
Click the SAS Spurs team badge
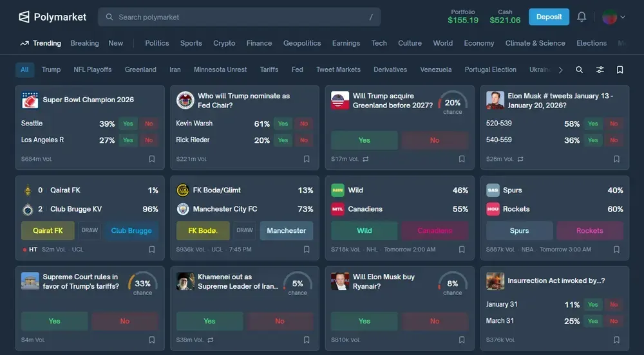[493, 190]
